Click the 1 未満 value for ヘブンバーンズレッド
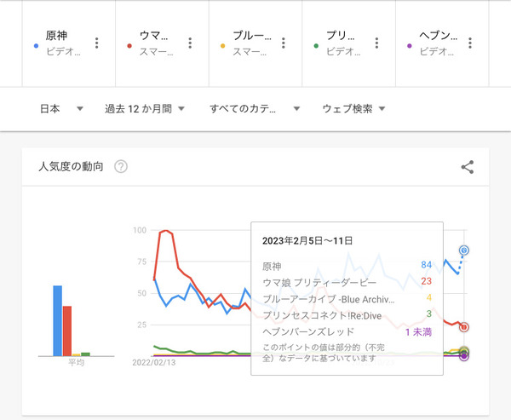This screenshot has width=511, height=420. pos(418,332)
